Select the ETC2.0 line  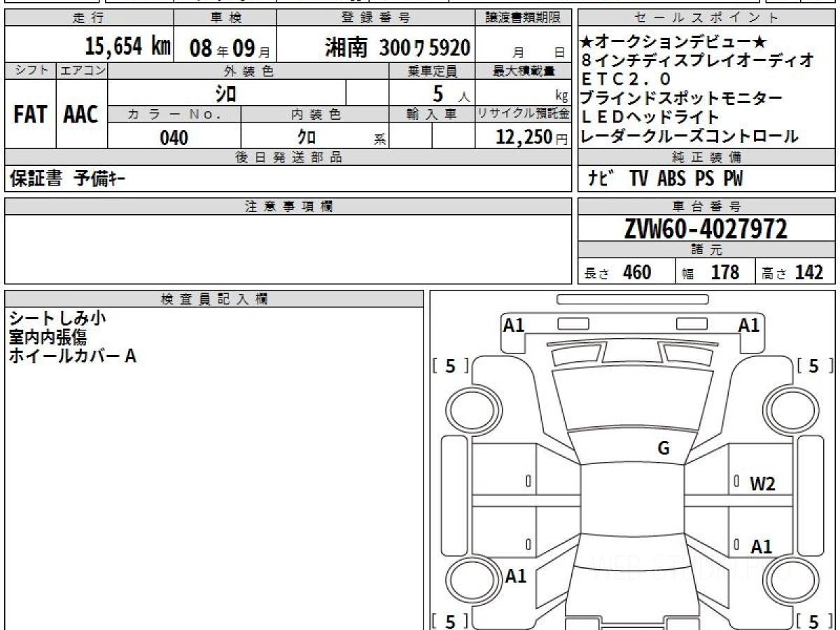pyautogui.click(x=626, y=79)
